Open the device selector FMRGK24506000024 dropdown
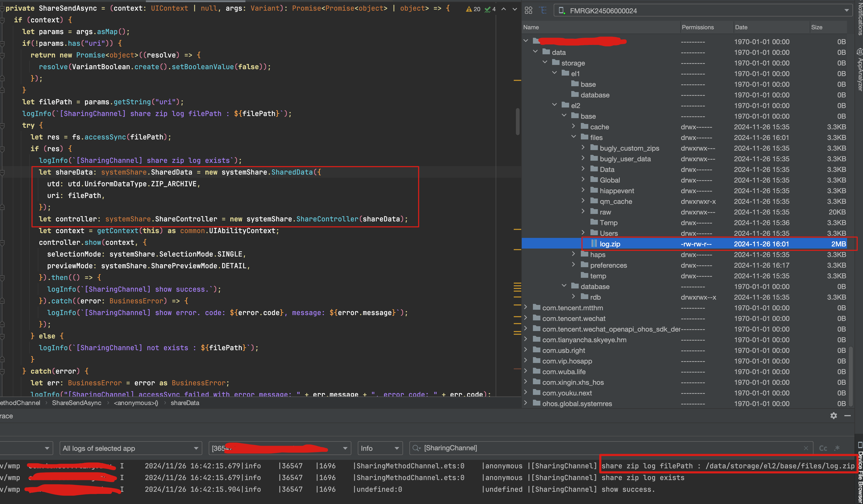Viewport: 863px width, 504px height. coord(703,11)
